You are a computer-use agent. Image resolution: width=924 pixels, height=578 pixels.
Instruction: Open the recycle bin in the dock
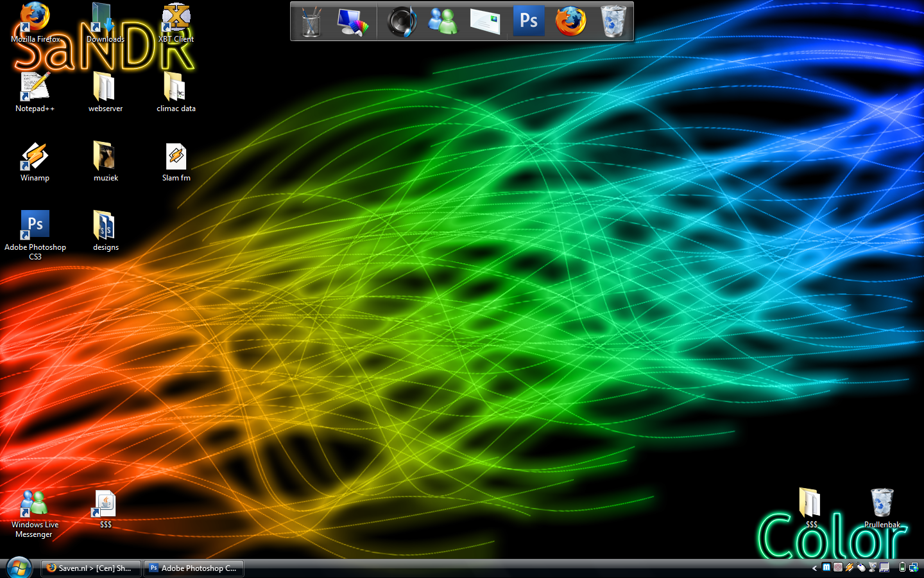pos(613,21)
